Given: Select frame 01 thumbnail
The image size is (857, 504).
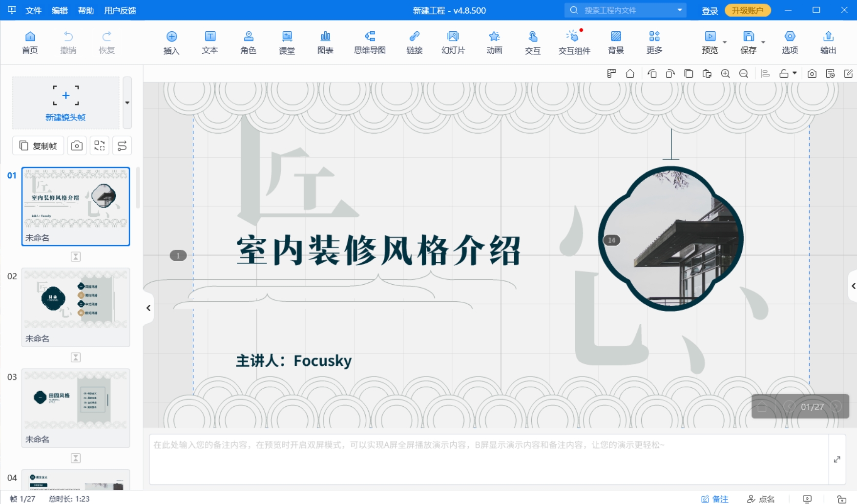Looking at the screenshot, I should [76, 206].
